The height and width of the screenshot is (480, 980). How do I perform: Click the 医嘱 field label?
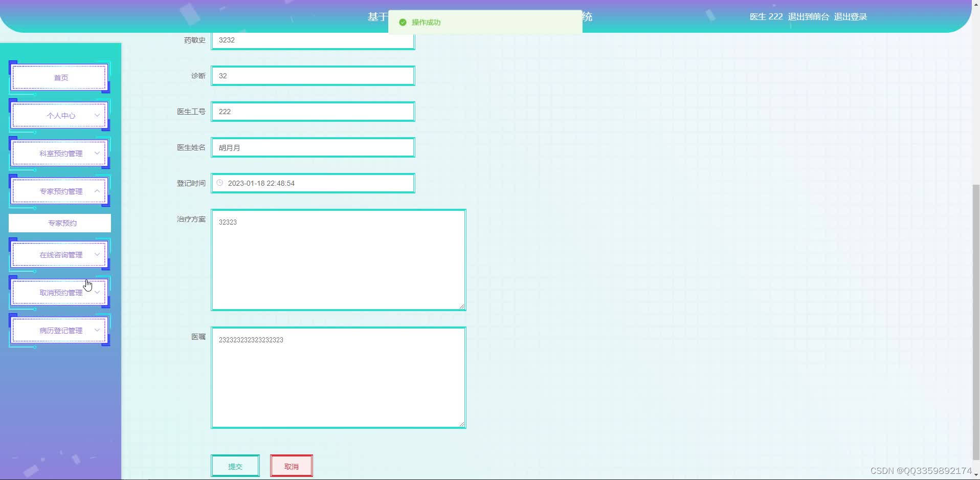pos(198,337)
